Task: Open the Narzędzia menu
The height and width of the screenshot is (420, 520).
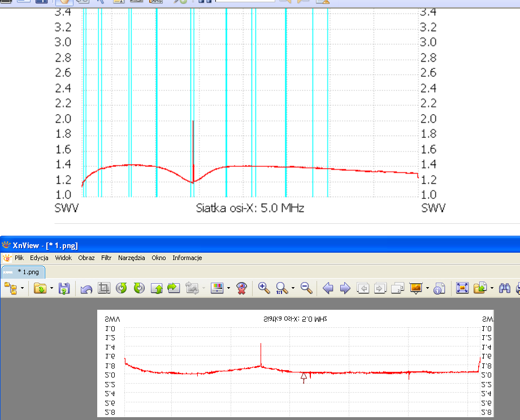Action: pos(131,258)
